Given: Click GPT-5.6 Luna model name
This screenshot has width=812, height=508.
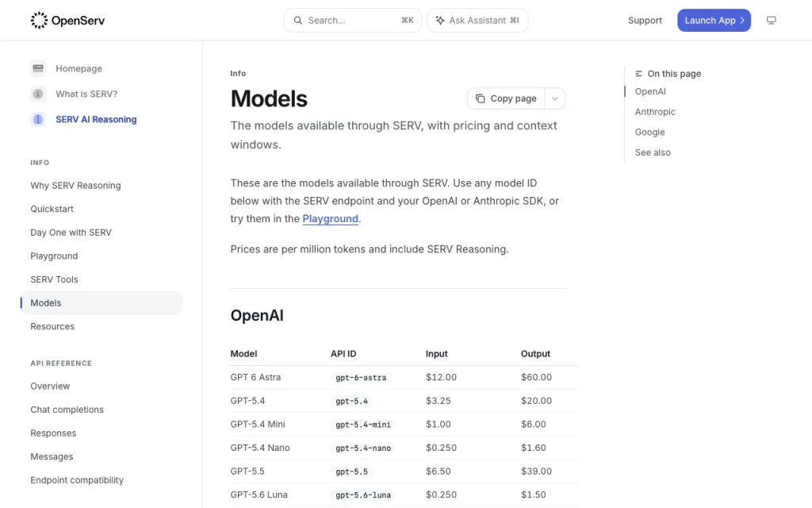Looking at the screenshot, I should pyautogui.click(x=259, y=495).
